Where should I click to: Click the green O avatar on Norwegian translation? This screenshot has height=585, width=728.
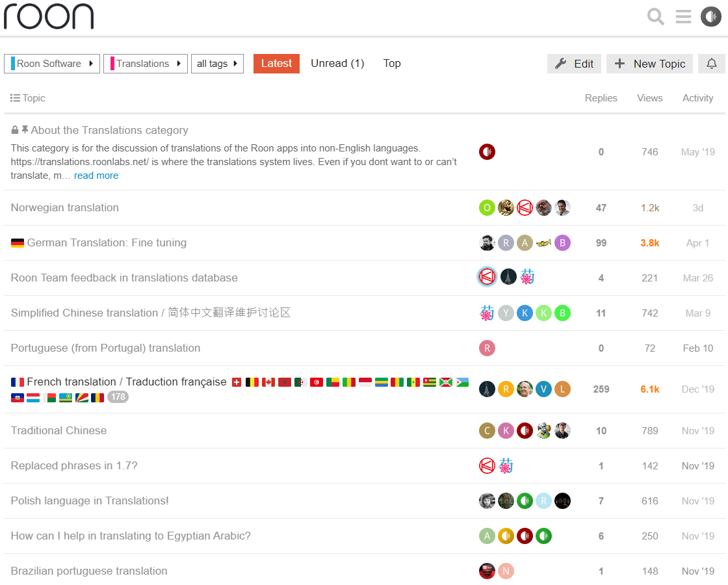click(x=487, y=207)
